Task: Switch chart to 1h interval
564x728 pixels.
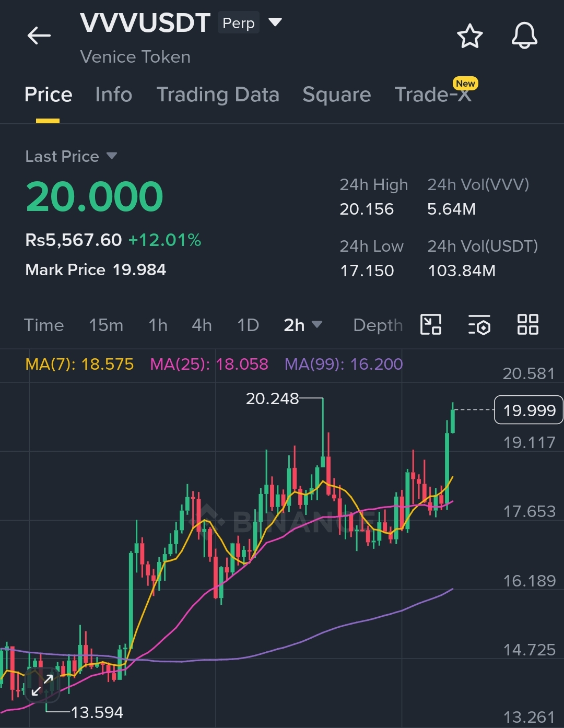Action: pyautogui.click(x=158, y=325)
